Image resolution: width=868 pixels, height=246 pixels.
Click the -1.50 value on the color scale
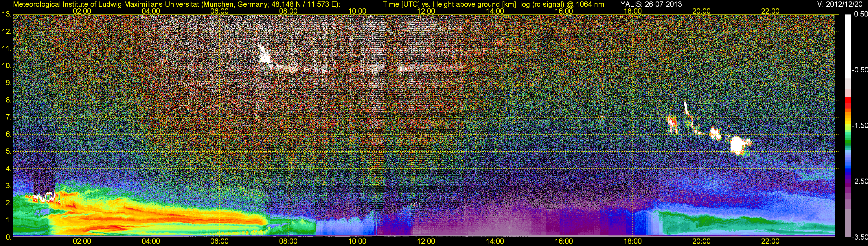pos(859,125)
